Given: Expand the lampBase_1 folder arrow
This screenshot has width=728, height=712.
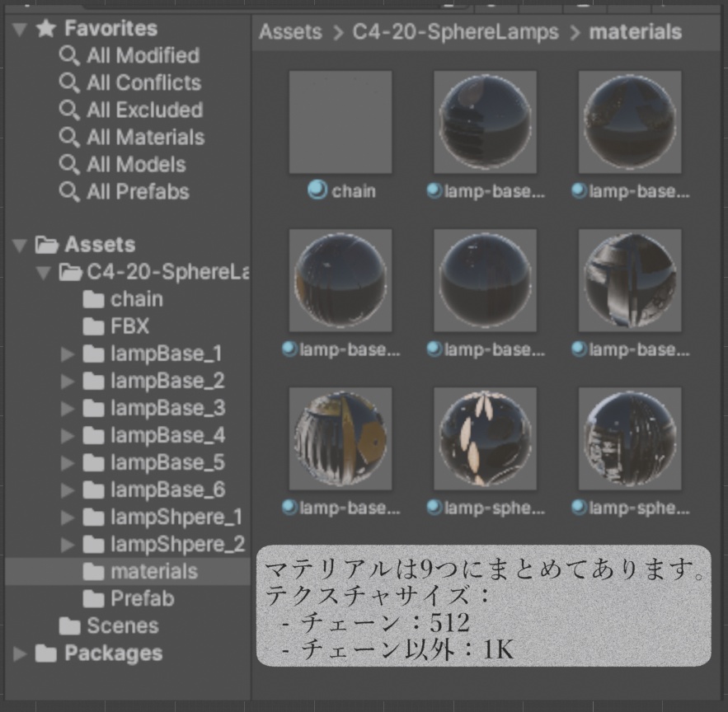Looking at the screenshot, I should (x=68, y=354).
